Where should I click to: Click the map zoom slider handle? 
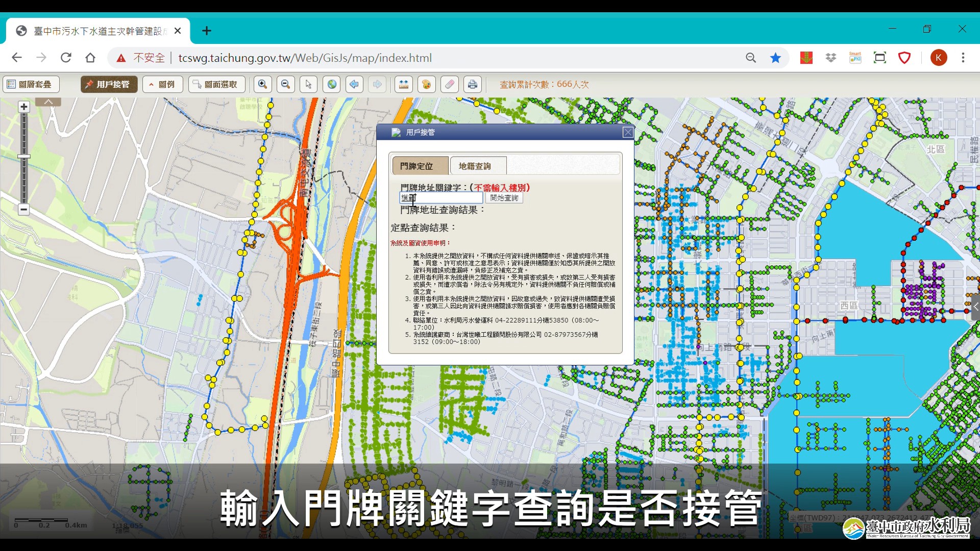coord(24,157)
